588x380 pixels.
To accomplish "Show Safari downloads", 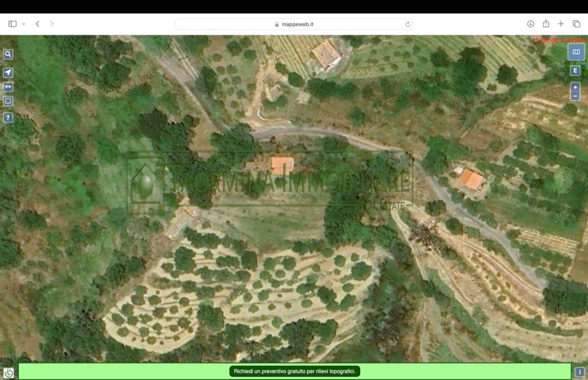I will [x=531, y=23].
